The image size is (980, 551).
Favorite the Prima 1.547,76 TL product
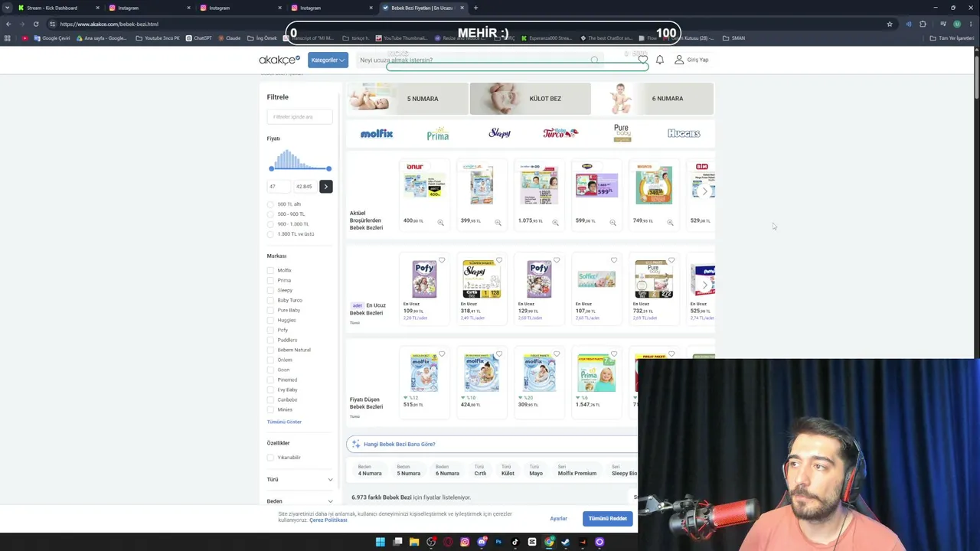[614, 354]
